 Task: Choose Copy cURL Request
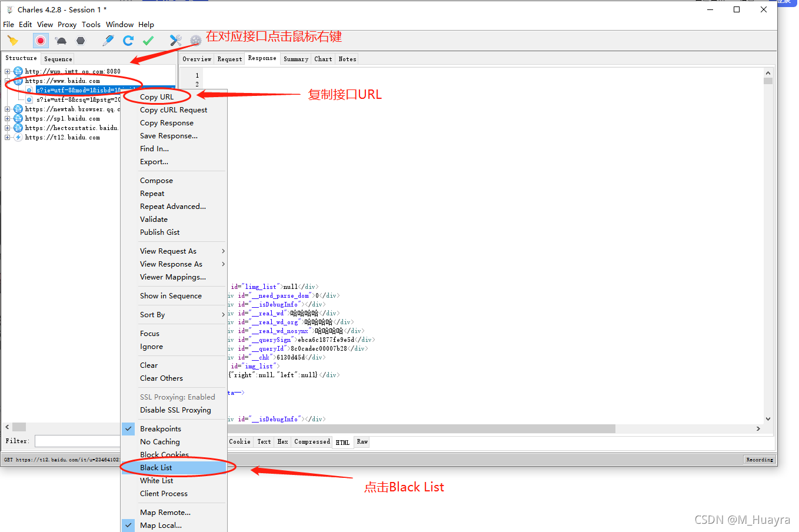174,110
